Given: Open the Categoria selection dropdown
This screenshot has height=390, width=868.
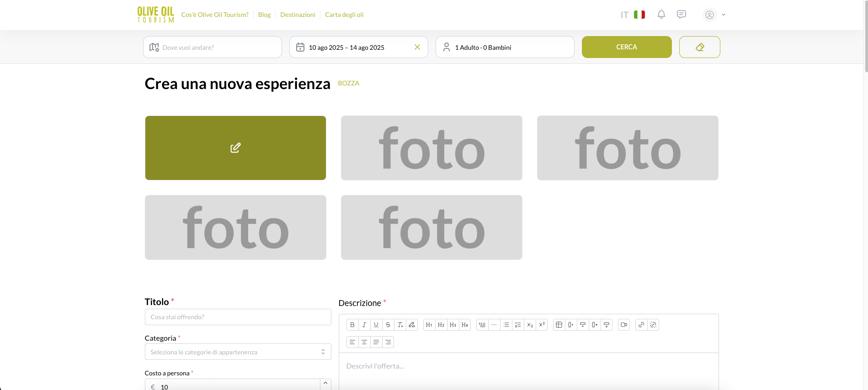Looking at the screenshot, I should tap(238, 352).
